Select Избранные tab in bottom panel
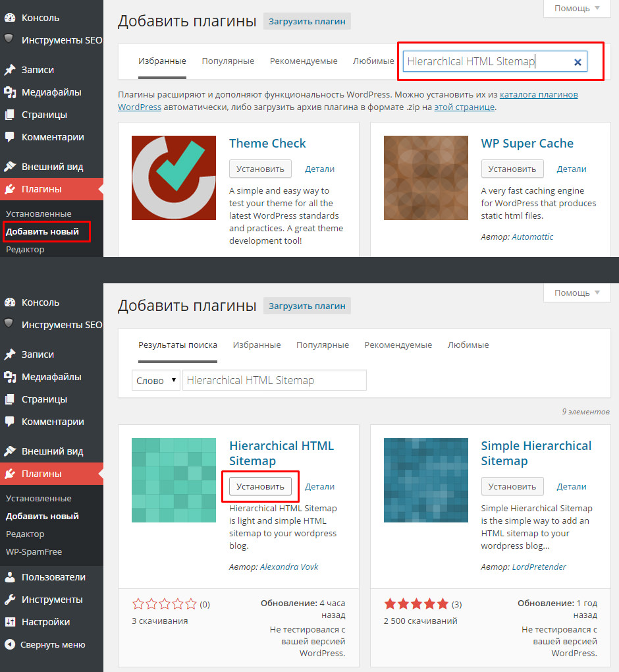Viewport: 619px width, 672px height. [x=257, y=345]
